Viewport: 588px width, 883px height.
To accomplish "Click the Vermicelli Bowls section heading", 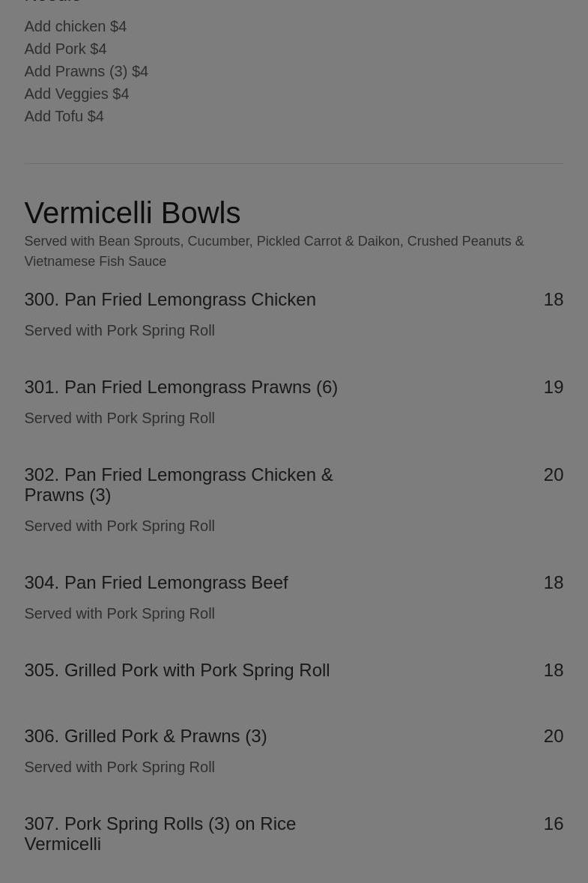I will 132,213.
